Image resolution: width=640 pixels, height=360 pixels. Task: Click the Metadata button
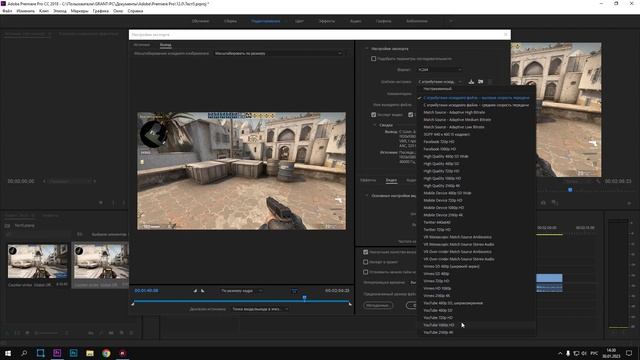click(378, 305)
